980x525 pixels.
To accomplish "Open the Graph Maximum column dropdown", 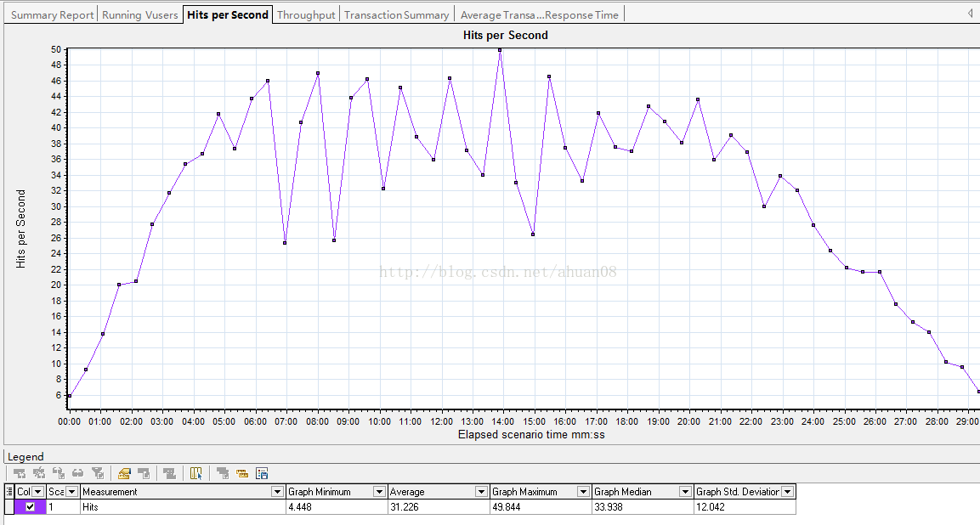I will (583, 492).
